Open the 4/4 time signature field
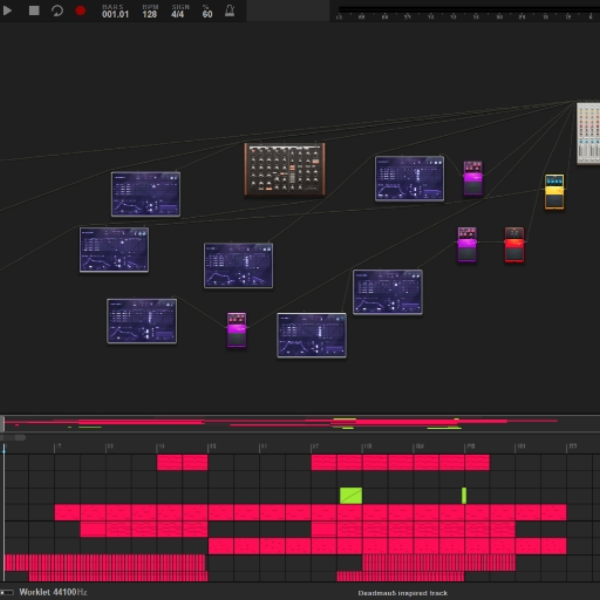Screen dimensions: 600x600 [x=178, y=14]
